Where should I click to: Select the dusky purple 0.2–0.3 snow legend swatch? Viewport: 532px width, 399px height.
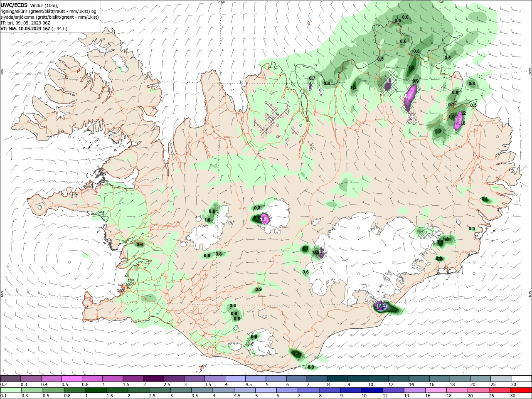click(x=11, y=379)
